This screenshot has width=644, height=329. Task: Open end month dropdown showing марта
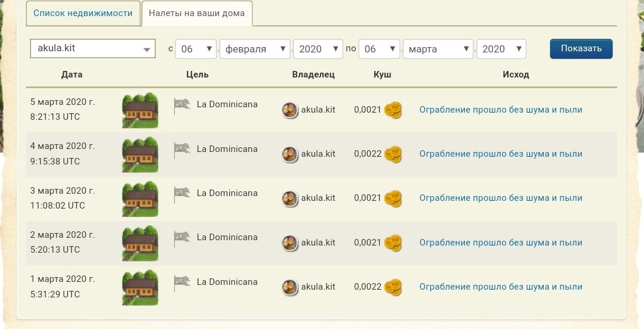(438, 49)
